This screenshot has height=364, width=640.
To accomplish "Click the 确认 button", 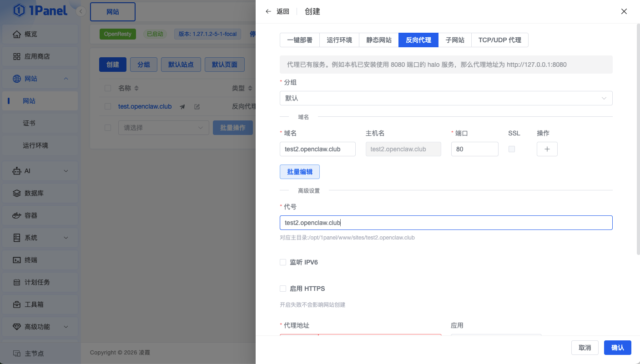I will 617,348.
